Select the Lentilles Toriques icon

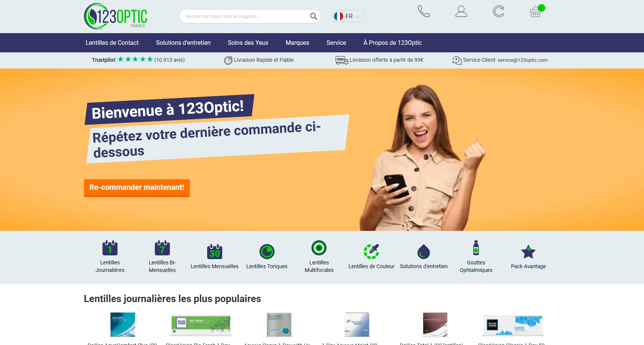267,252
